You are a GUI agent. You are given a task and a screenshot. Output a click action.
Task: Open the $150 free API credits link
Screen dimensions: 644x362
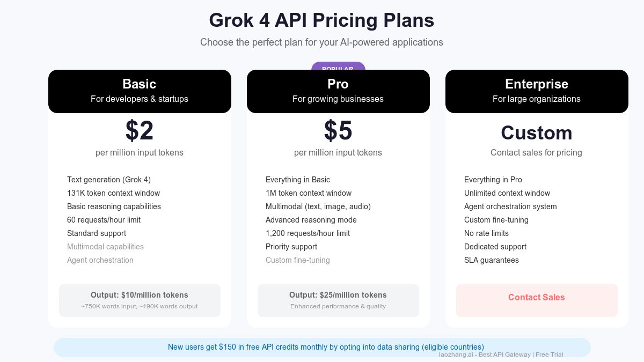tap(326, 347)
